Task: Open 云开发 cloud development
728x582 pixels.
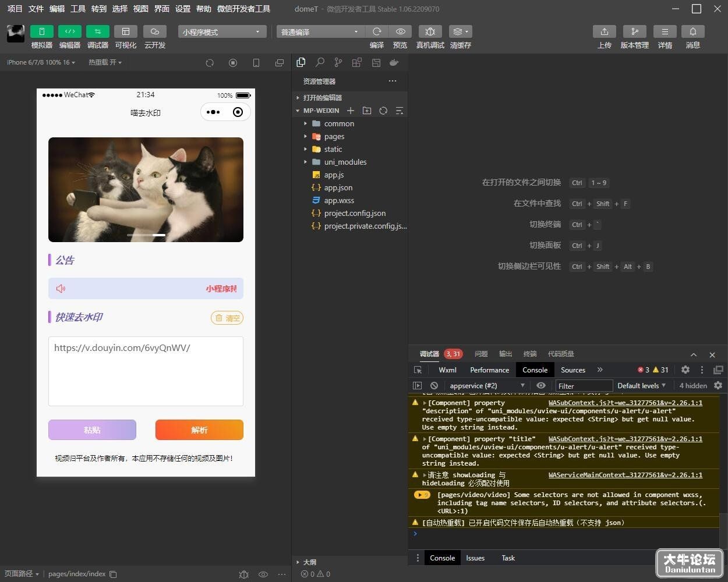Action: (x=155, y=31)
